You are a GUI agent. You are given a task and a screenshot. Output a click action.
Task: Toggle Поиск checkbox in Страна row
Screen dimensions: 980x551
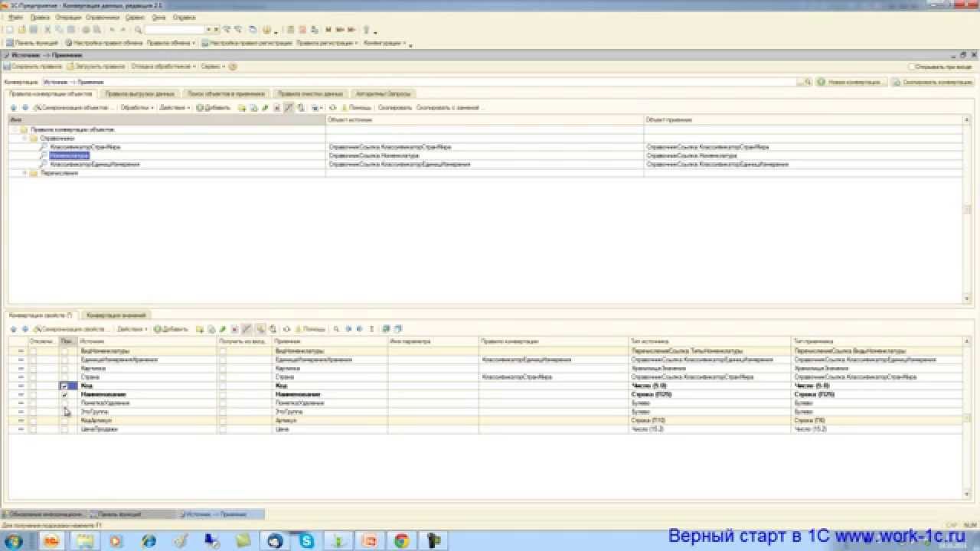[64, 377]
